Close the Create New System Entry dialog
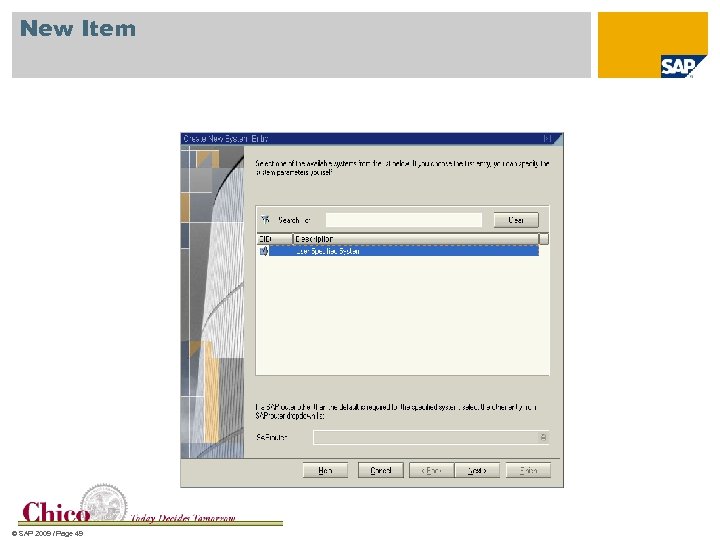Image resolution: width=720 pixels, height=540 pixels. coord(547,138)
